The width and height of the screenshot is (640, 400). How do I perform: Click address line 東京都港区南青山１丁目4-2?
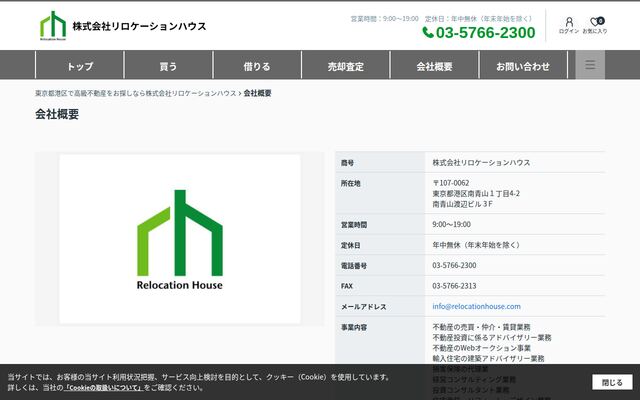click(476, 193)
